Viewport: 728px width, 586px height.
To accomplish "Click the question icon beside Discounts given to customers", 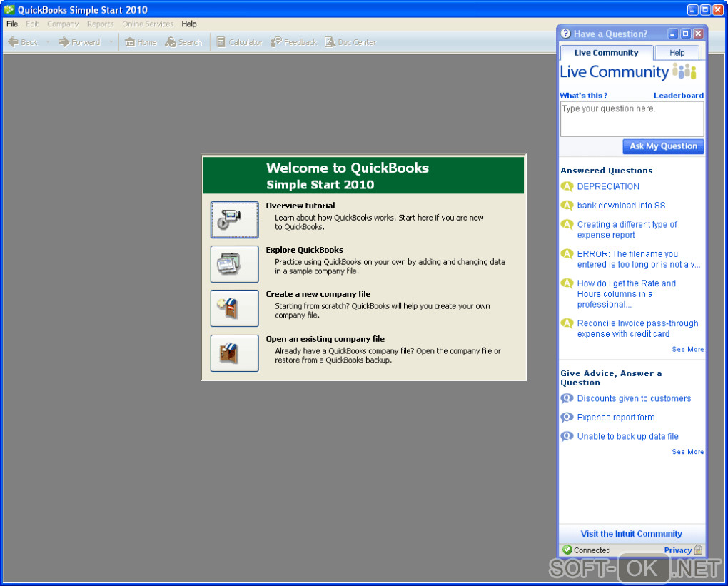I will pyautogui.click(x=567, y=398).
